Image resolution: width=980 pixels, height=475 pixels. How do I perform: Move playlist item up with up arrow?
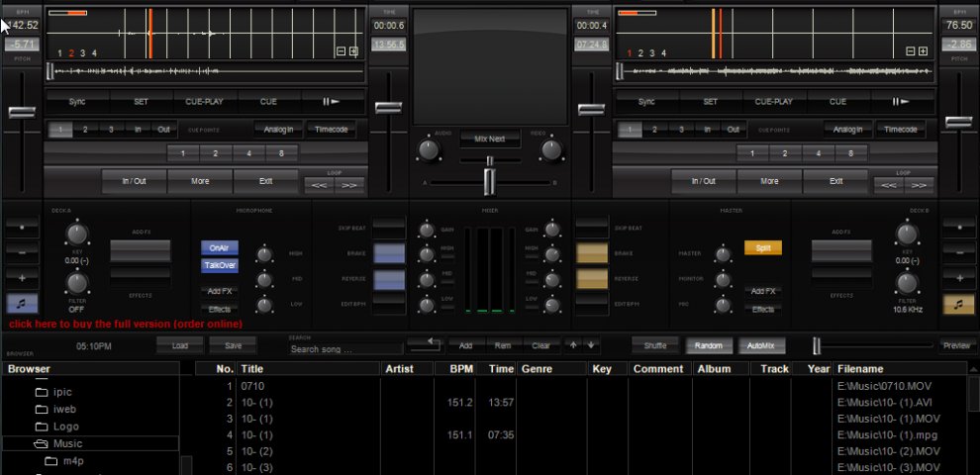pos(574,345)
